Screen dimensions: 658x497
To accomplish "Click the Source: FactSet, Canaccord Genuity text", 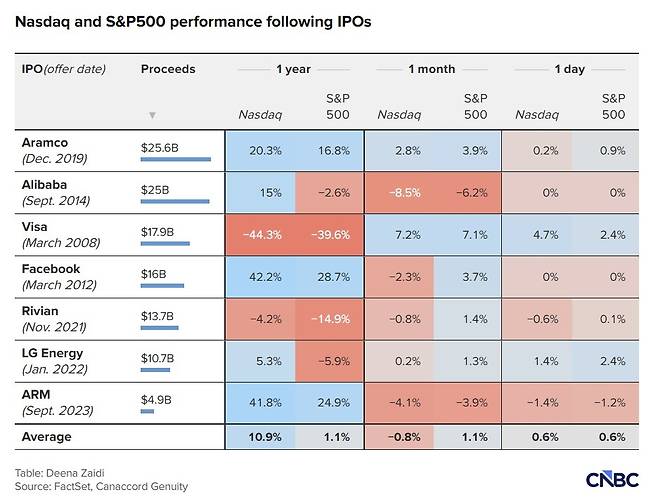I will pyautogui.click(x=102, y=487).
